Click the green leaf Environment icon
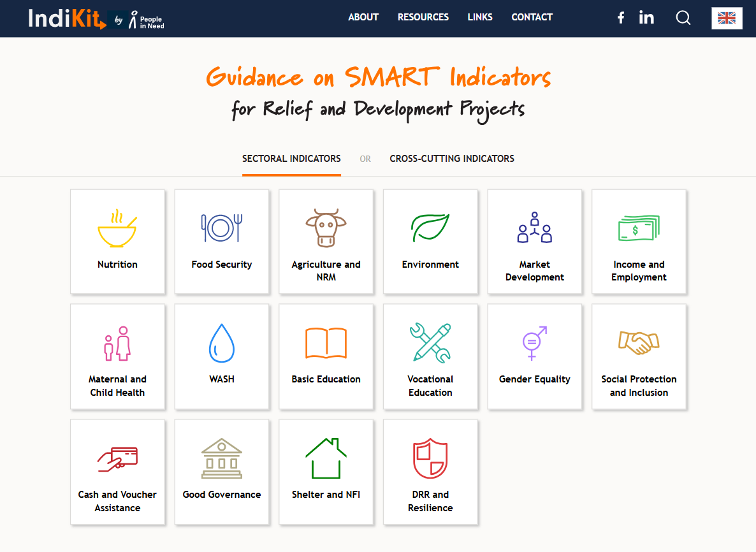 pos(430,228)
